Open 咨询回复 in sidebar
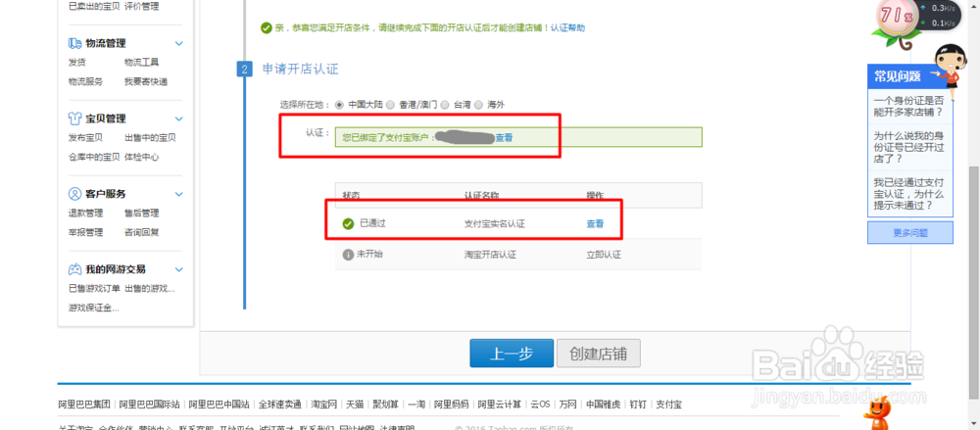The width and height of the screenshot is (980, 430). pyautogui.click(x=141, y=232)
